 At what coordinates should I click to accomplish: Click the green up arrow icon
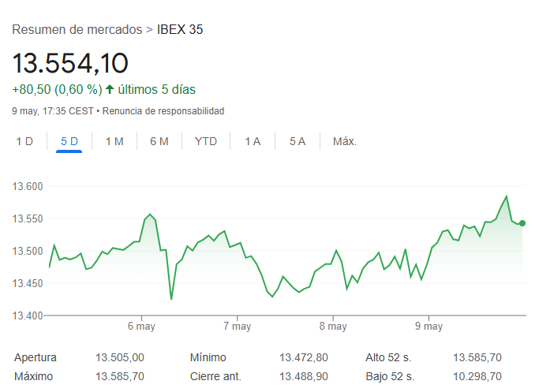tap(110, 89)
